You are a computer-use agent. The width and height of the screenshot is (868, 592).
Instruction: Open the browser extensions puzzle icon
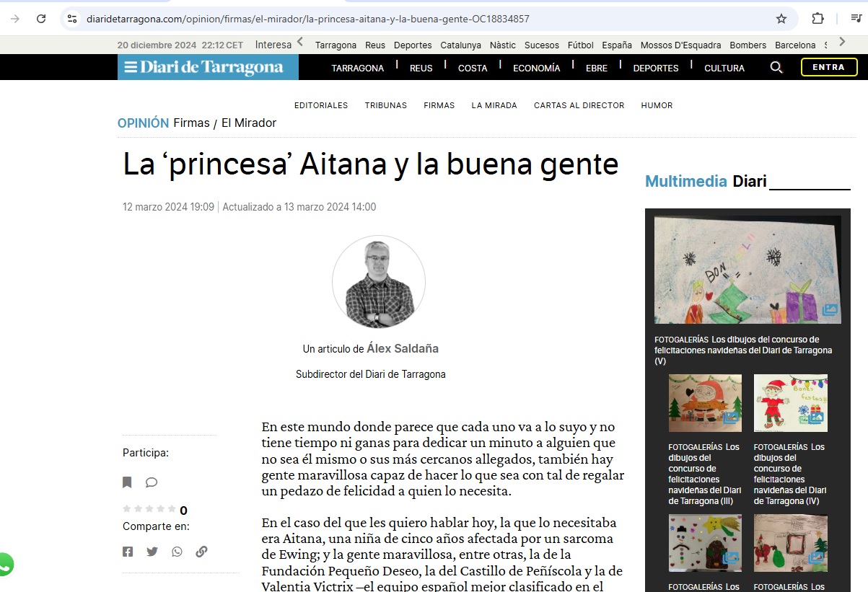coord(817,19)
